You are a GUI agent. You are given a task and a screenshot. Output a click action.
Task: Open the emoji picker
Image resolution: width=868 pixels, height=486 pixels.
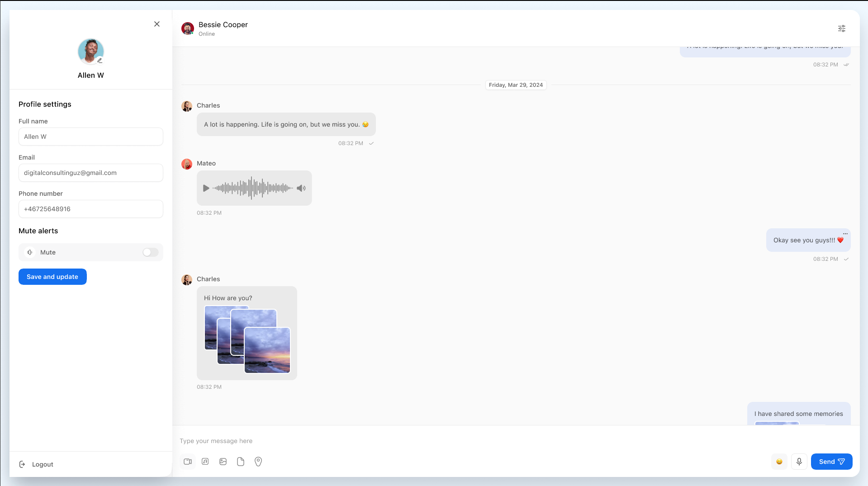tap(779, 462)
